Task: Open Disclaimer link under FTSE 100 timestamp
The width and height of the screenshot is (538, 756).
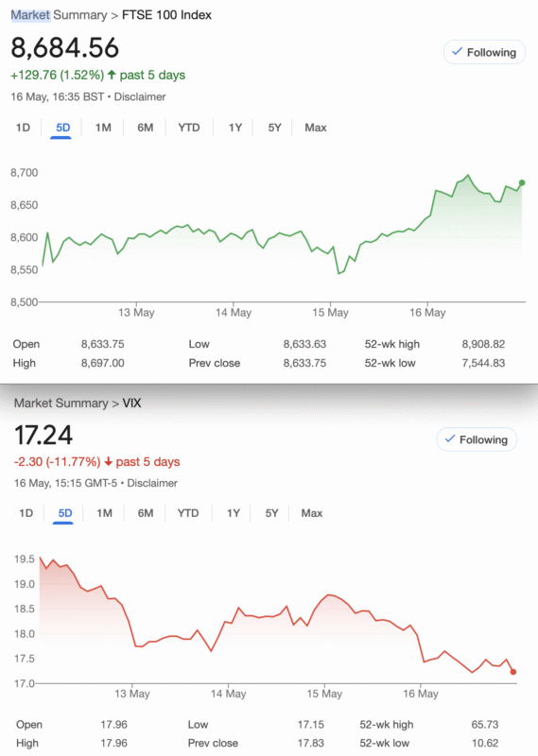Action: [x=140, y=97]
